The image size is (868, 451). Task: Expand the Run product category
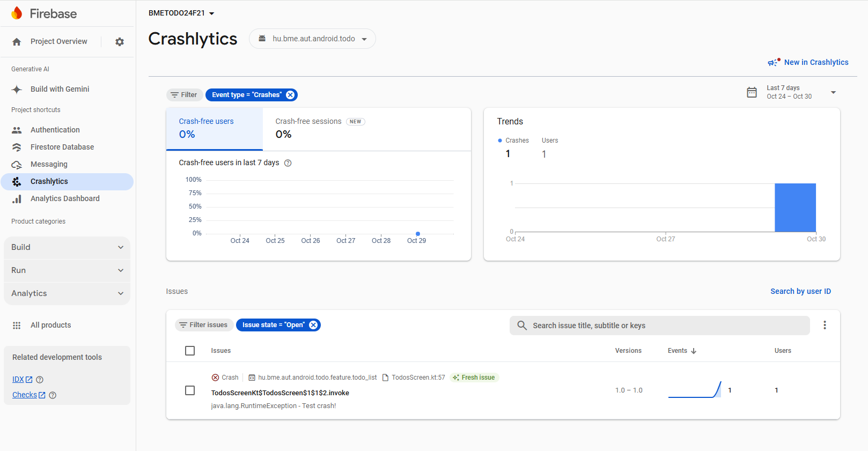coord(67,270)
